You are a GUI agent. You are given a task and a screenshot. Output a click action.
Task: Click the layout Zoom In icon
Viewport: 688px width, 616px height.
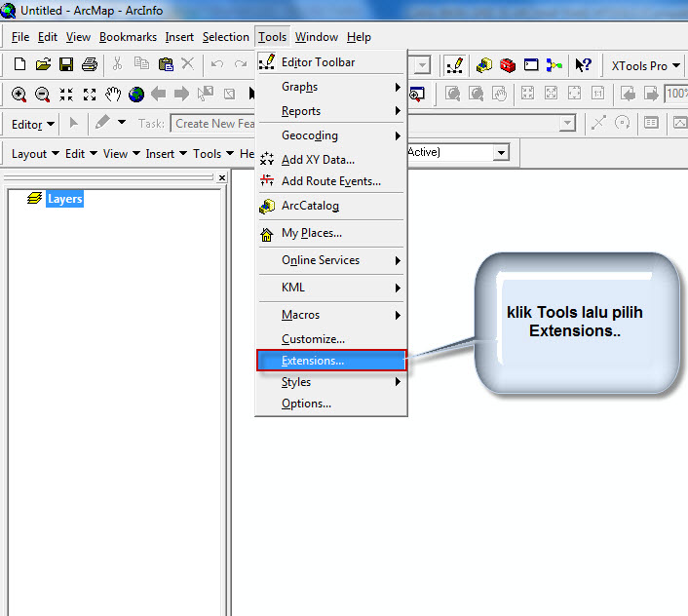(x=453, y=94)
